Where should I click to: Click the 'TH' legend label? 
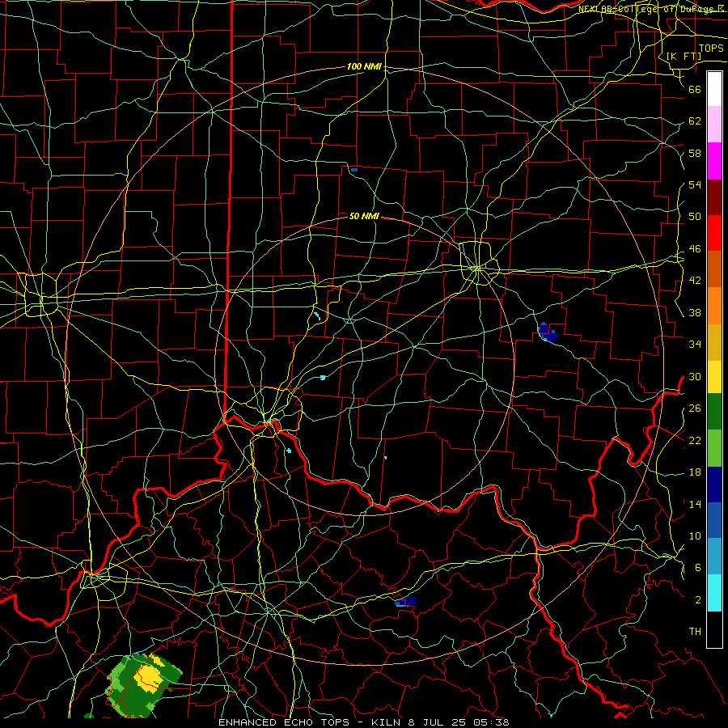coord(695,632)
